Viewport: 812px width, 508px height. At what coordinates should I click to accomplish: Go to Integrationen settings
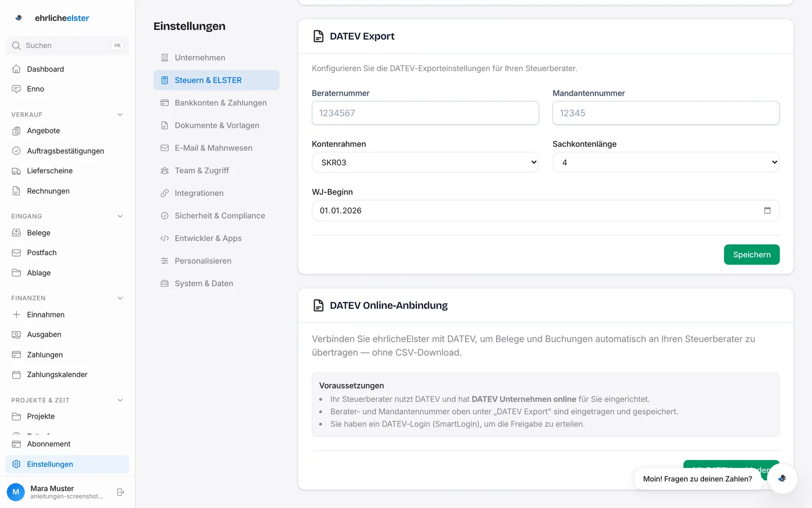click(217, 193)
